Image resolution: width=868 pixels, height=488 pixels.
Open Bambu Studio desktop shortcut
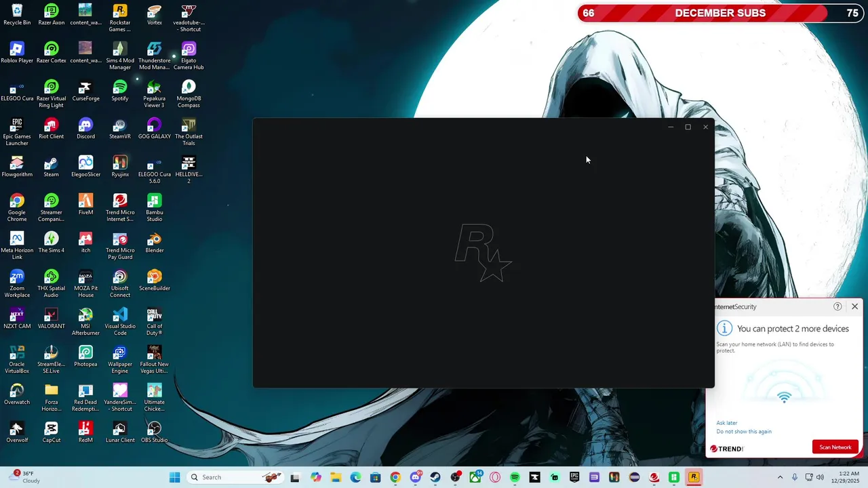[x=155, y=207]
